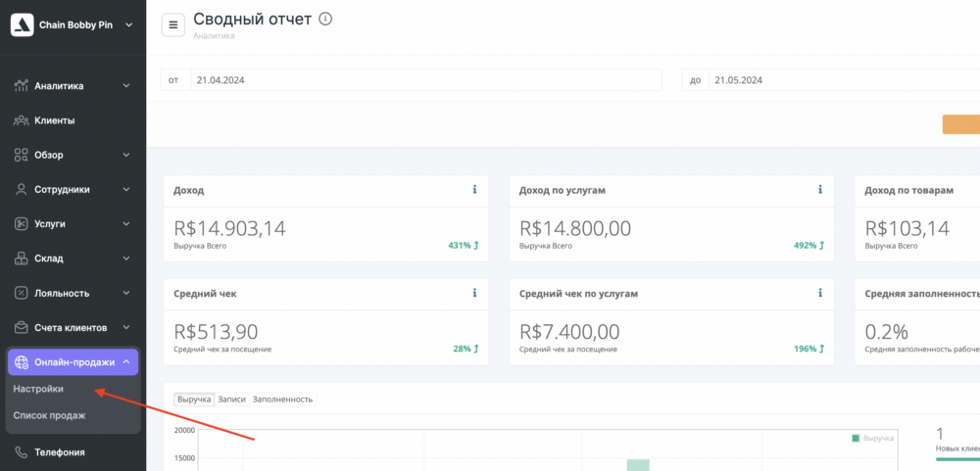The height and width of the screenshot is (471, 980).
Task: Click info icon on Средний чек card
Action: 474,293
